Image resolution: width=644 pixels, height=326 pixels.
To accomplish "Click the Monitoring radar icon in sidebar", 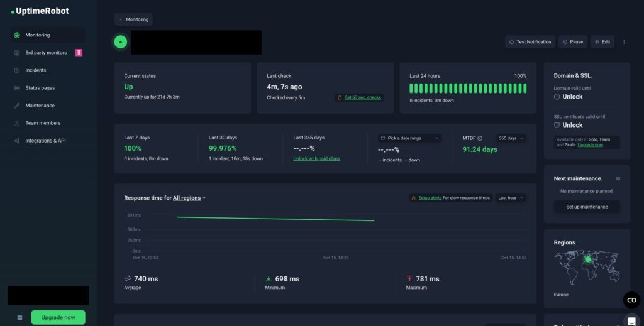I will click(17, 35).
